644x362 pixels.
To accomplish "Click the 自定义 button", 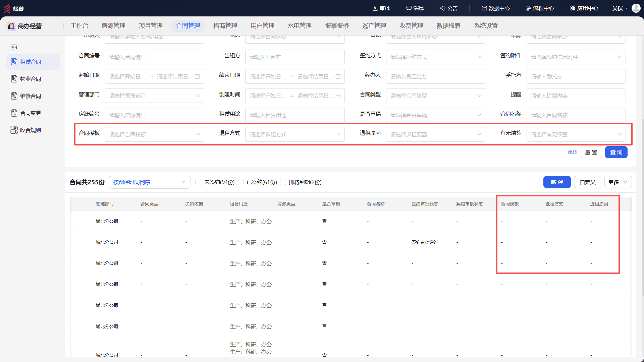I will (588, 182).
